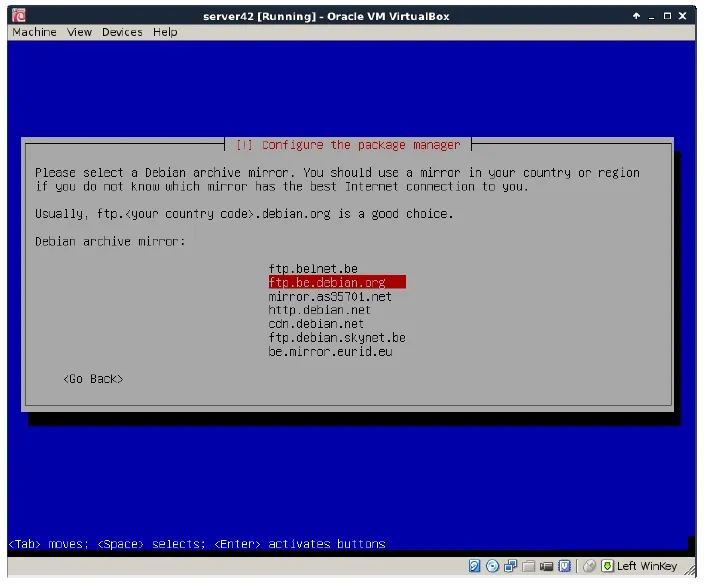Click the green arrow host key icon
705x585 pixels.
607,566
